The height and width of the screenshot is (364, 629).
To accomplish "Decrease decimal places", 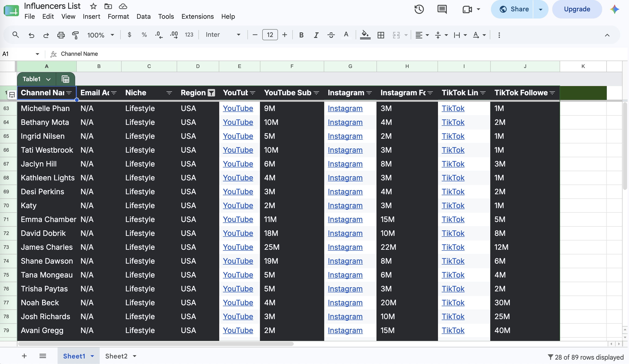I will 159,35.
